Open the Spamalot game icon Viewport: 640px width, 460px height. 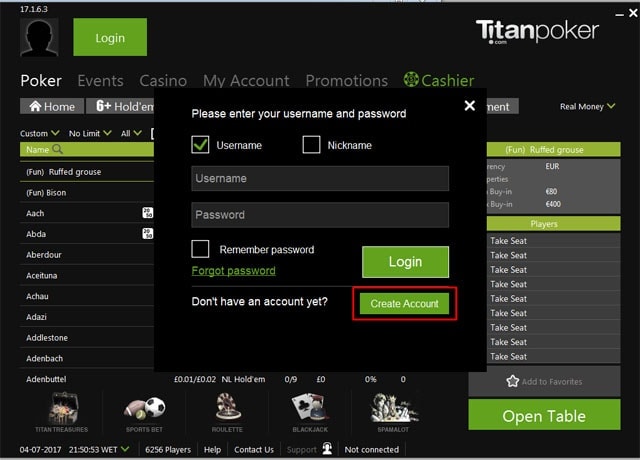[x=393, y=408]
